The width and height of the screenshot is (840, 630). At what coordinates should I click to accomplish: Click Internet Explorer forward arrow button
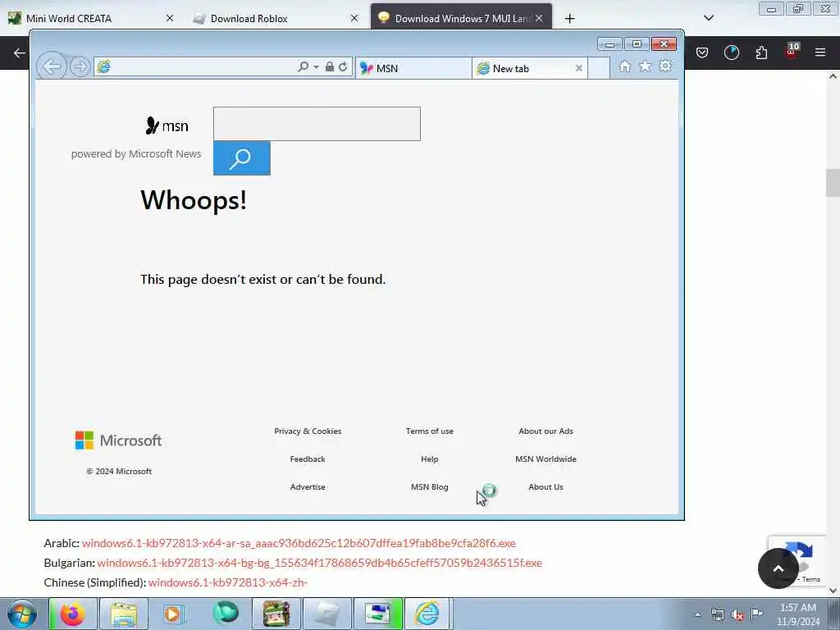tap(80, 67)
